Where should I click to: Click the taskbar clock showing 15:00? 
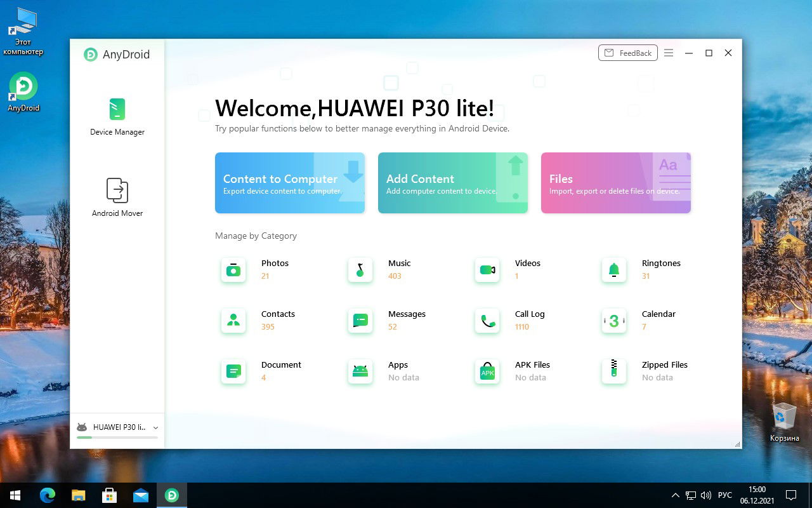(x=757, y=490)
